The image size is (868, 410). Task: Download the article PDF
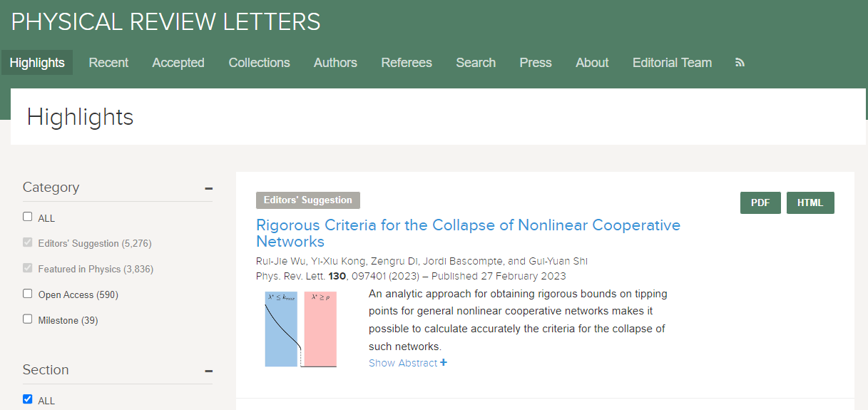coord(760,203)
